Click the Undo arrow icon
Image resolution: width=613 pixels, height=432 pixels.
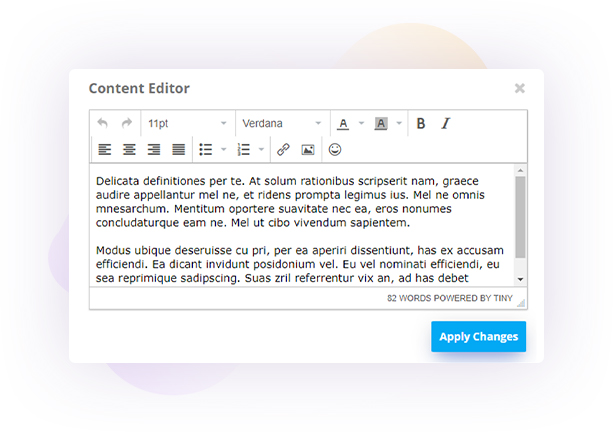click(x=103, y=124)
